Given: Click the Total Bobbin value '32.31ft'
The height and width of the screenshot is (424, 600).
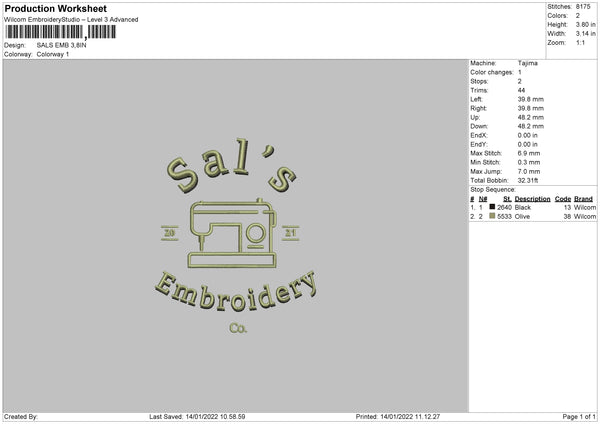Looking at the screenshot, I should [528, 180].
